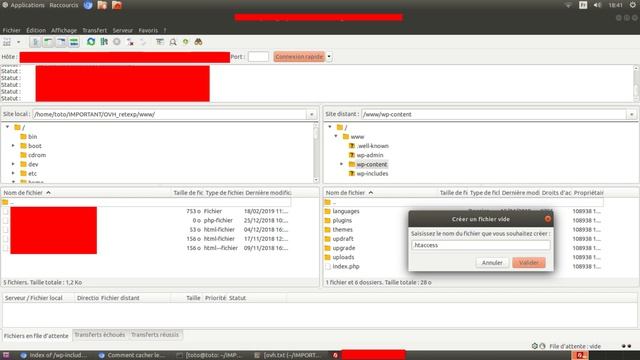This screenshot has height=360, width=640.
Task: Click the volume icon in system tray
Action: [597, 5]
